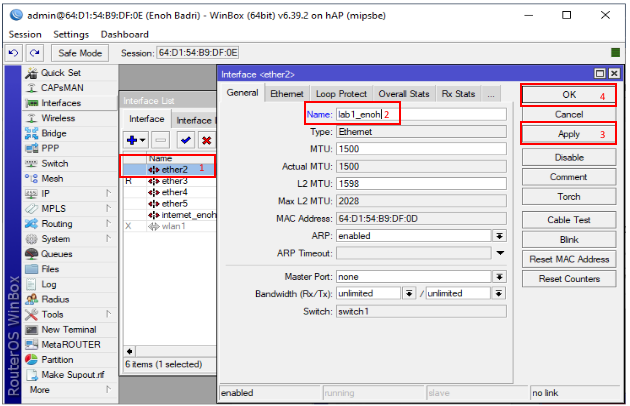Open the Dashboard menu
Screen dimensions: 630x406
coord(125,35)
